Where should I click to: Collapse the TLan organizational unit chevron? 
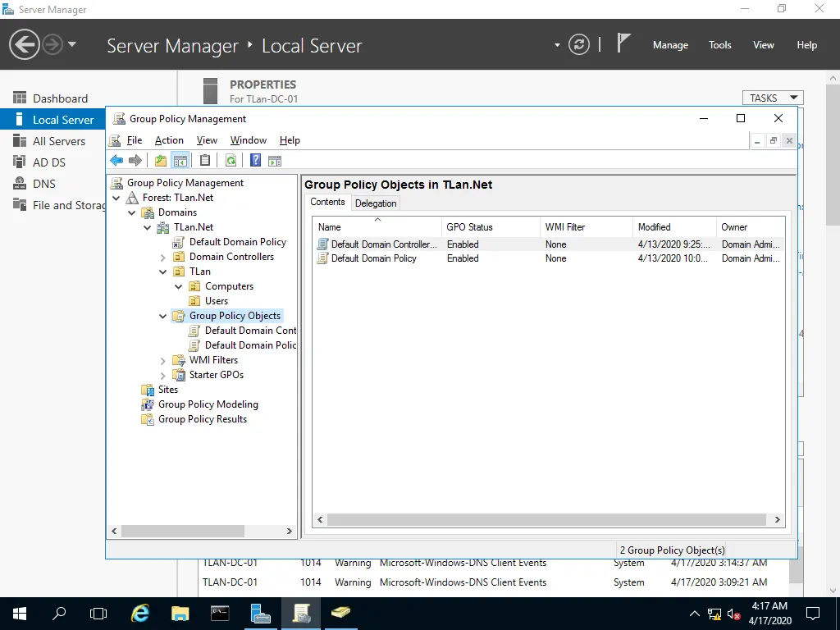coord(163,272)
